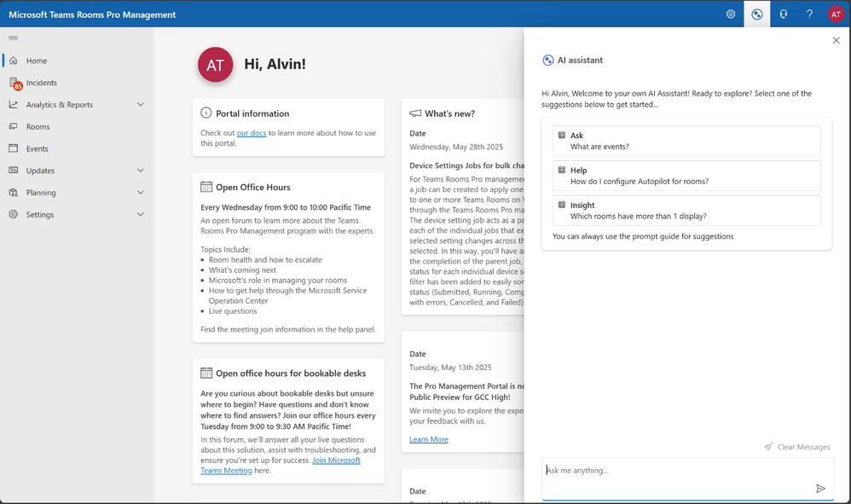This screenshot has height=504, width=851.
Task: Click 'Microsoft Teams Rooms Pro Management' title
Action: click(92, 14)
